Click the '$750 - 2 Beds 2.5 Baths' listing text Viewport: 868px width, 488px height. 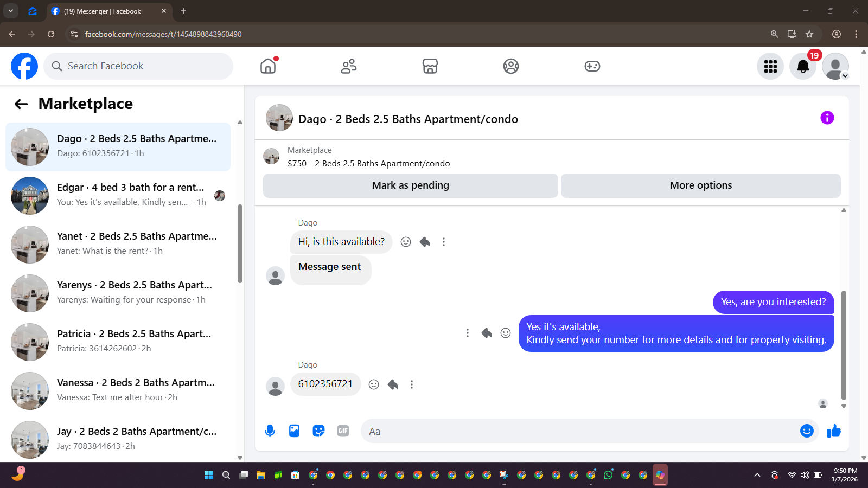click(x=369, y=164)
